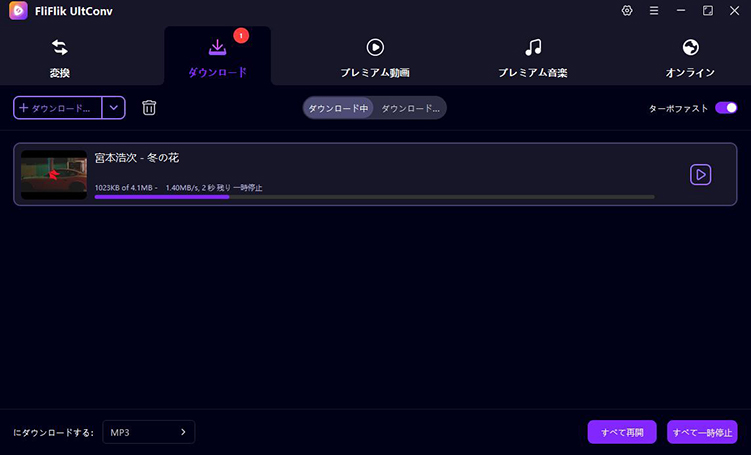Switch to the 変換 tab

60,58
